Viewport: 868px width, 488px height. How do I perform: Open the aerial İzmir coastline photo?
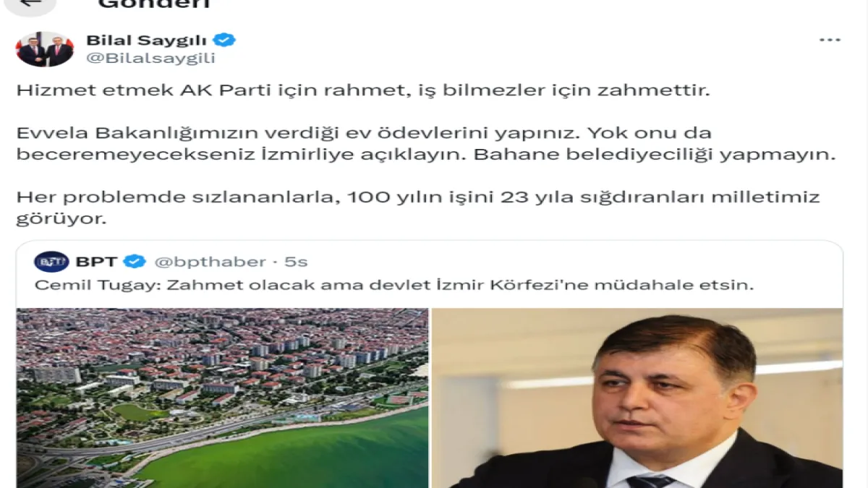coord(222,398)
